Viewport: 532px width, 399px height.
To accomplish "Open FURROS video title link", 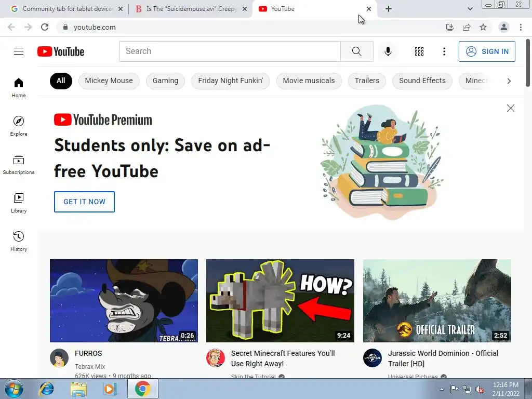I will pos(88,353).
